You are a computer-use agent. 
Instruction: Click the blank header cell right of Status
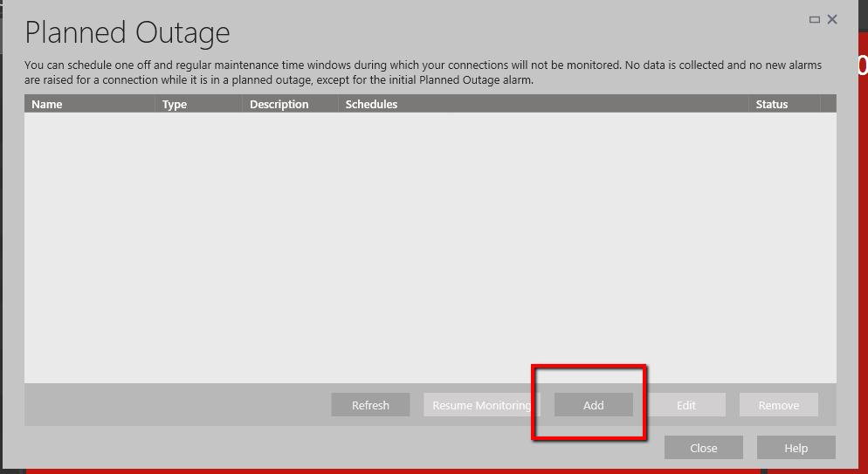pyautogui.click(x=828, y=104)
